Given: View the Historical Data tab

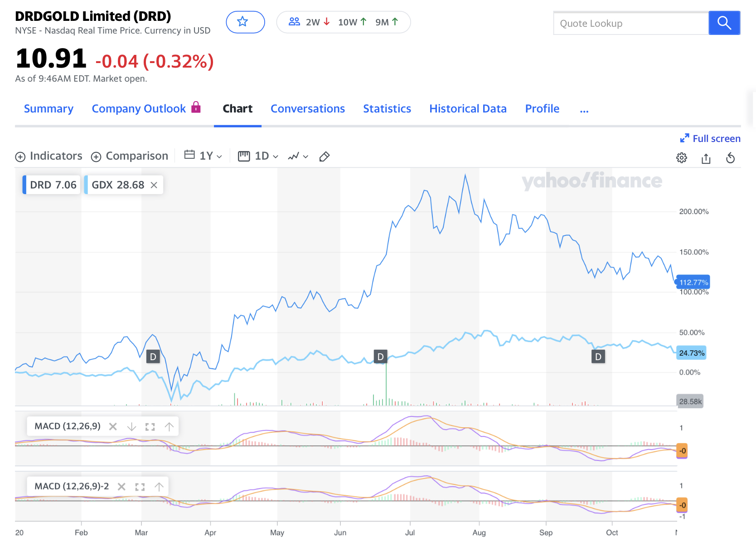Looking at the screenshot, I should coord(468,109).
